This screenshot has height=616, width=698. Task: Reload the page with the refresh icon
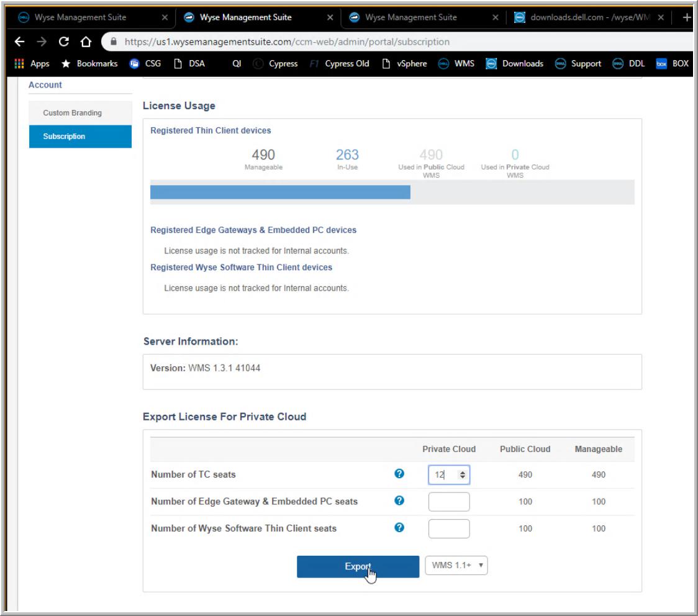tap(64, 42)
